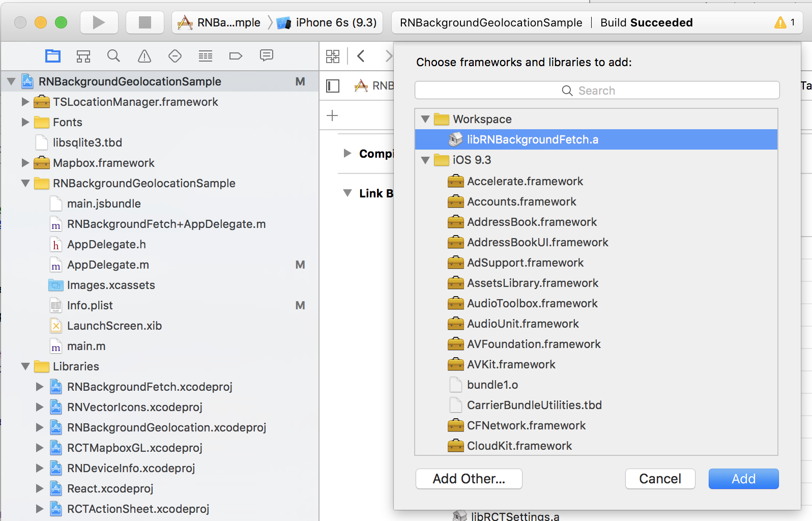The width and height of the screenshot is (812, 521).
Task: Open AppDelegate.h file
Action: coord(106,244)
